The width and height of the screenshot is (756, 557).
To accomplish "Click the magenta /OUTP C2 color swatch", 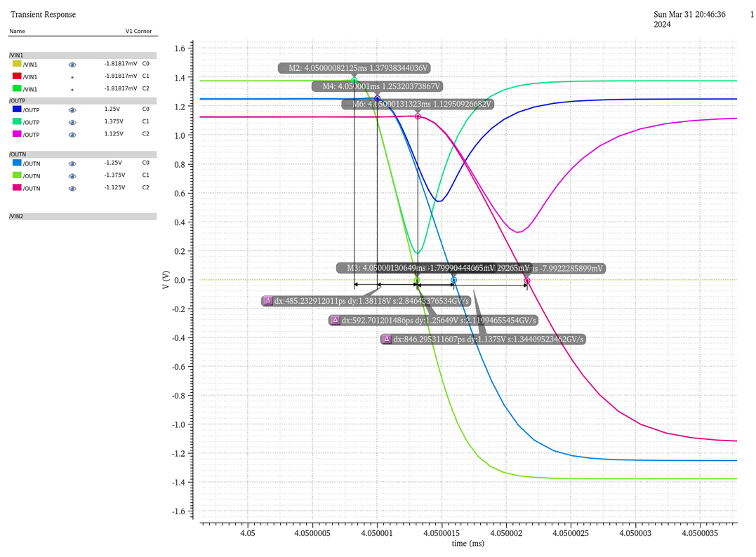I will [17, 133].
